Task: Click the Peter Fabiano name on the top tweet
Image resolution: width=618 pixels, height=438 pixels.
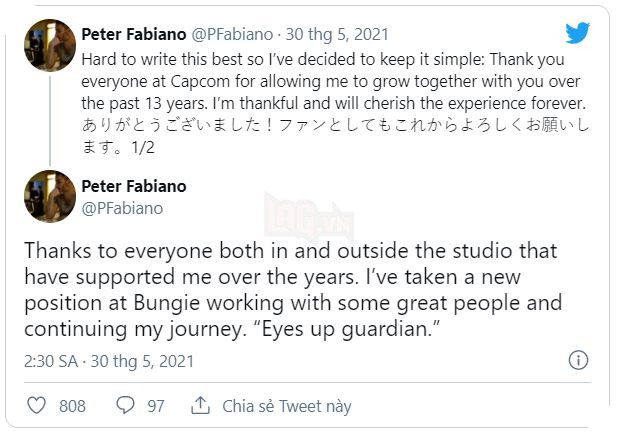Action: (134, 36)
